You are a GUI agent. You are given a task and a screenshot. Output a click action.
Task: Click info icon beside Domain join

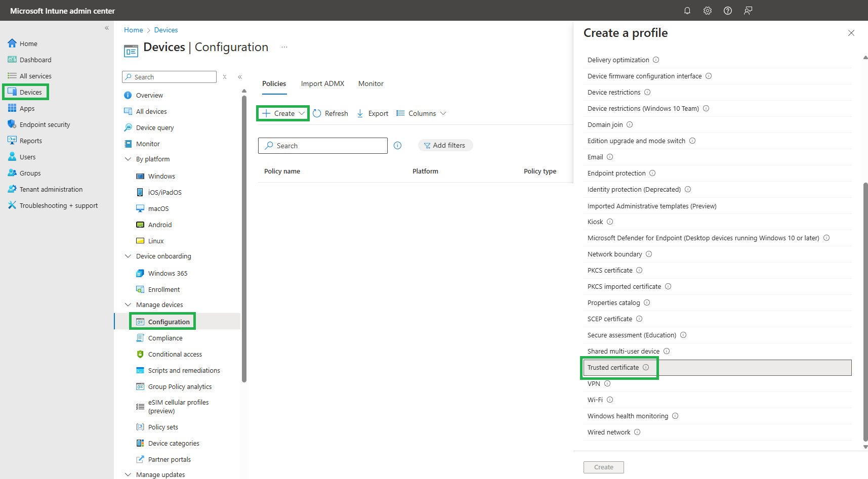point(630,124)
